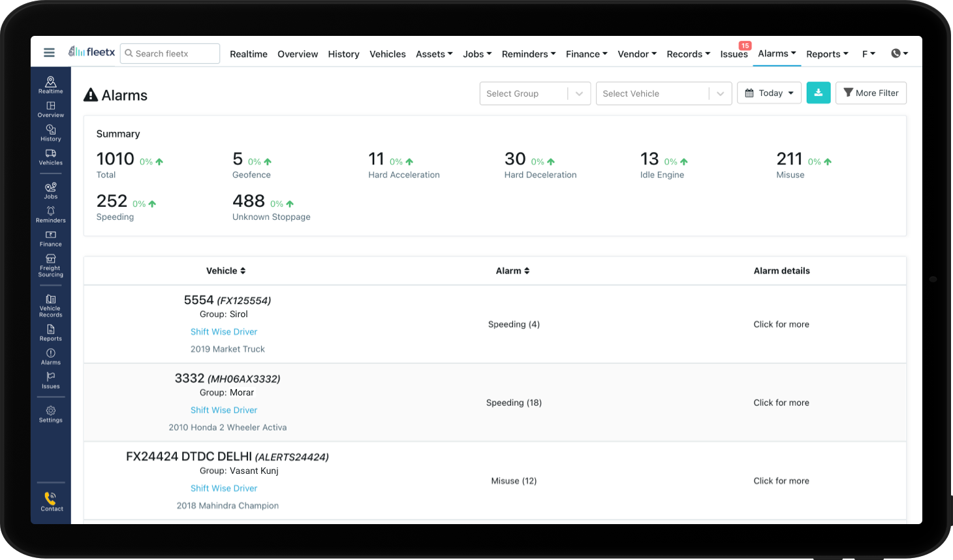The image size is (953, 560).
Task: Open Vehicles in the left sidebar
Action: click(51, 157)
